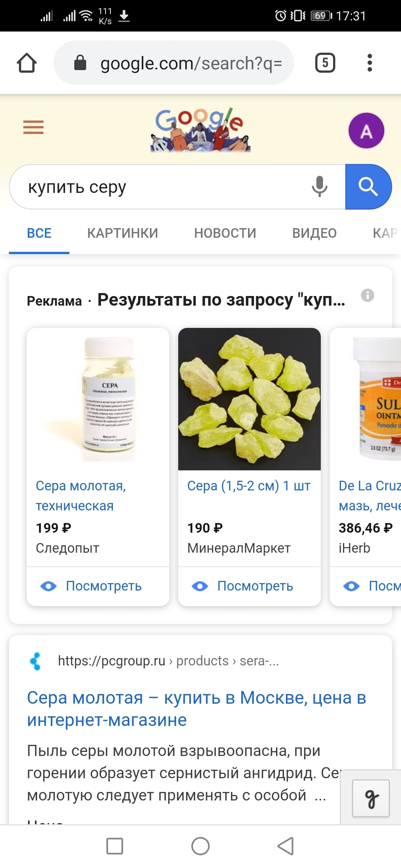The image size is (401, 868).
Task: Open the tab switcher showing 5 tabs
Action: 325,63
